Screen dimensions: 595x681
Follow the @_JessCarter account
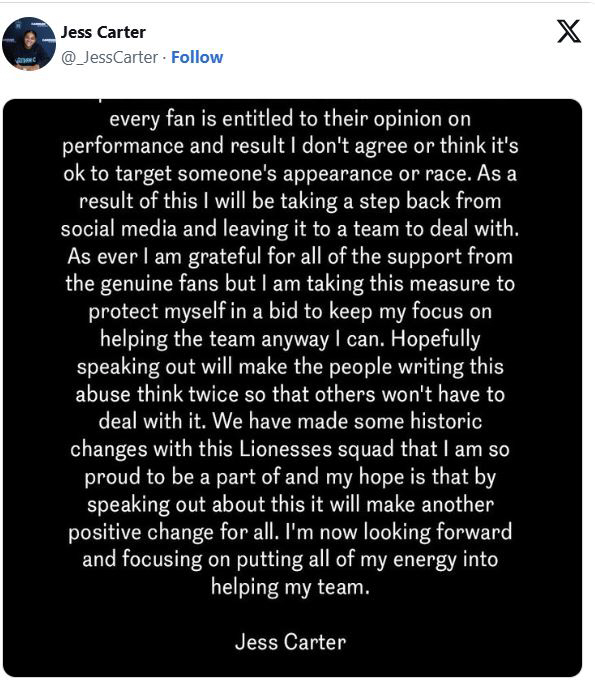click(x=197, y=57)
